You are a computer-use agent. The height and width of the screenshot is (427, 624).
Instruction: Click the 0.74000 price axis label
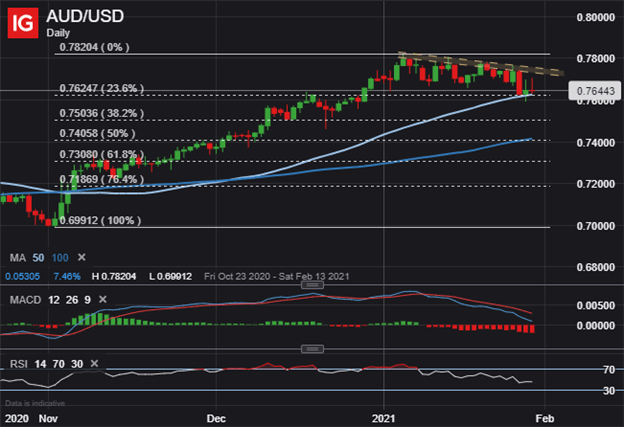595,142
